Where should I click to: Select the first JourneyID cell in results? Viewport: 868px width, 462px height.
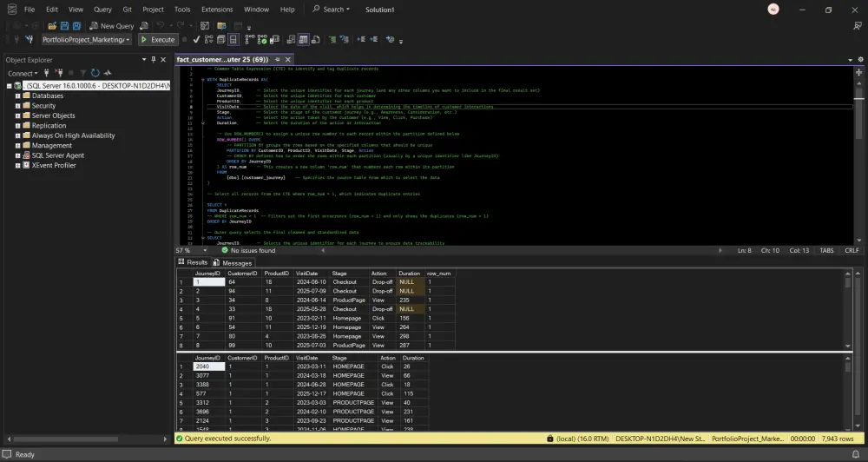click(x=208, y=282)
